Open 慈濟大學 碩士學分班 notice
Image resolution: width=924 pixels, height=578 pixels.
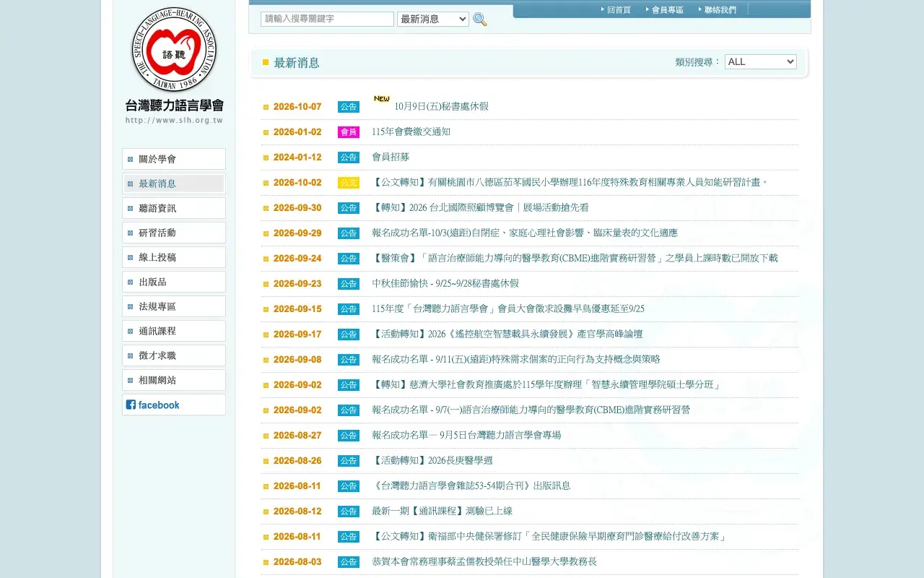(546, 385)
